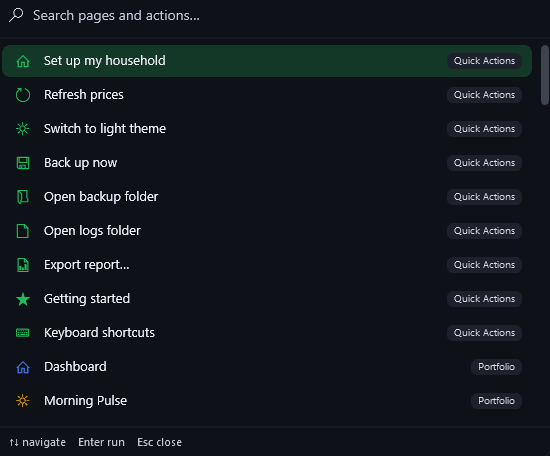
Task: Run the Refresh prices action
Action: [x=267, y=95]
